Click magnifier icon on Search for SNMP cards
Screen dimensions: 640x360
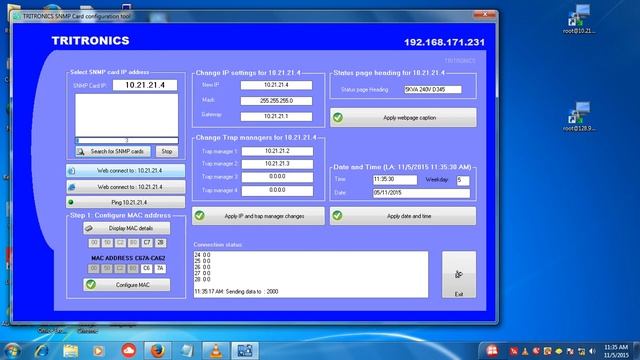[80, 151]
